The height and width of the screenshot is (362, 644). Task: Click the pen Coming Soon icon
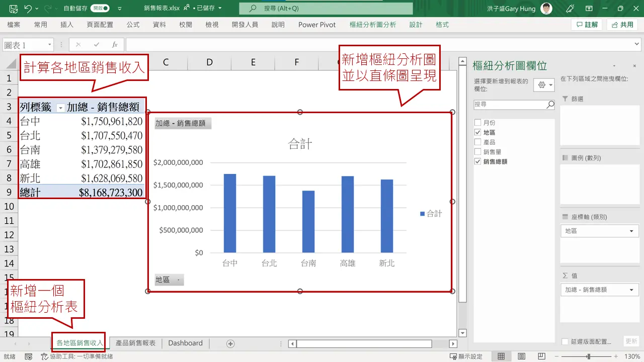point(570,9)
